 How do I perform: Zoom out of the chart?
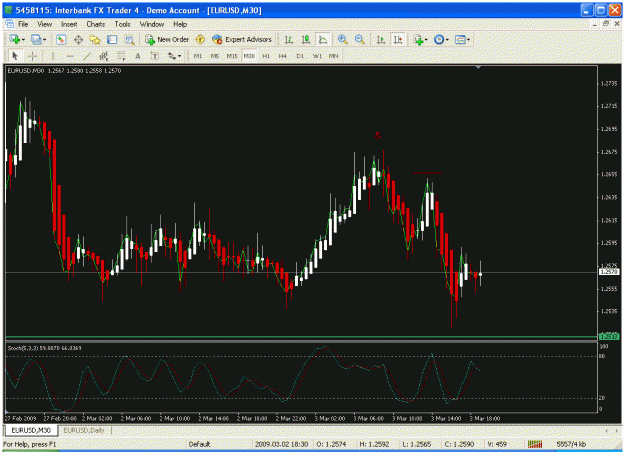[360, 39]
